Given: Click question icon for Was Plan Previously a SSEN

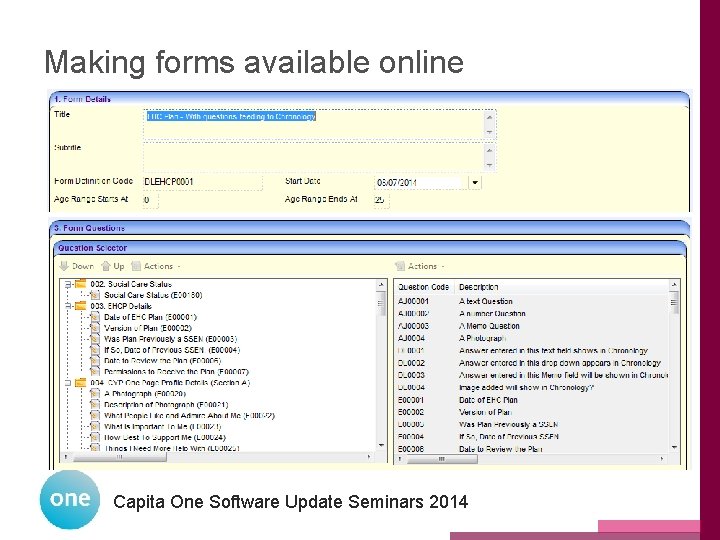Looking at the screenshot, I should (x=95, y=339).
